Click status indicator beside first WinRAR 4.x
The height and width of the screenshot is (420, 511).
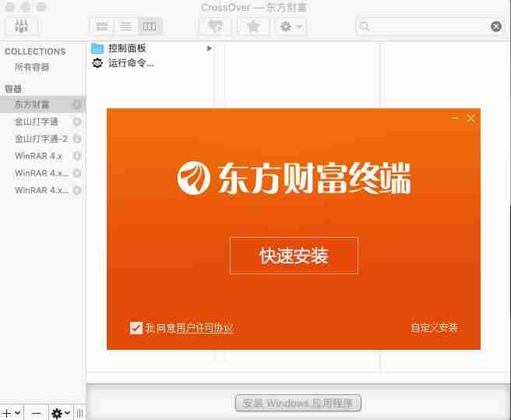tap(77, 156)
